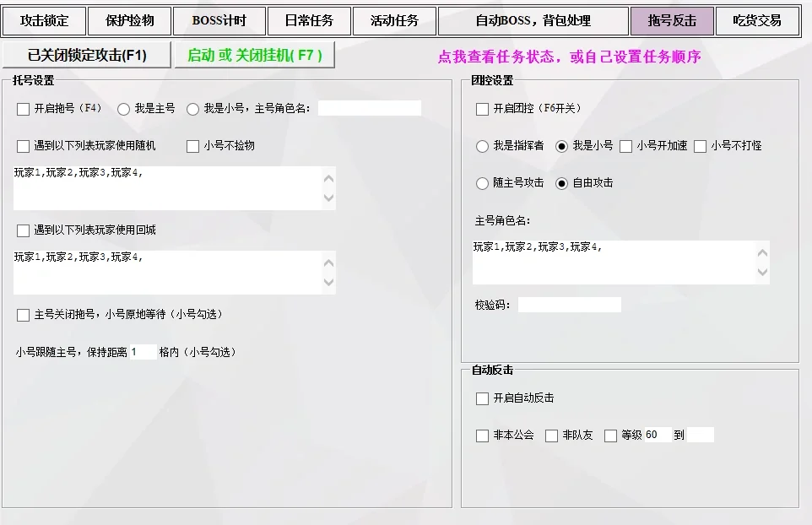Click the 保持距离 distance field showing 1
Viewport: 812px width, 525px height.
tap(143, 352)
